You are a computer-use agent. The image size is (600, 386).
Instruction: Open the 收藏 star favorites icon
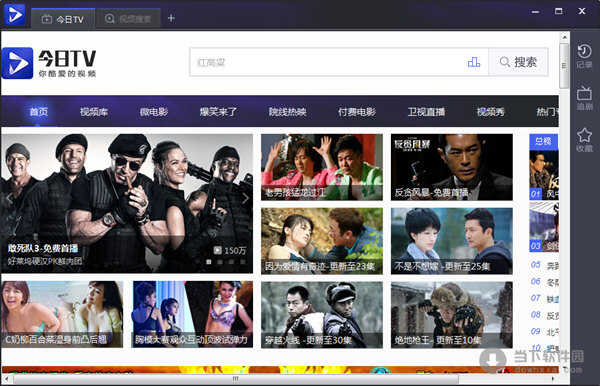(x=584, y=140)
